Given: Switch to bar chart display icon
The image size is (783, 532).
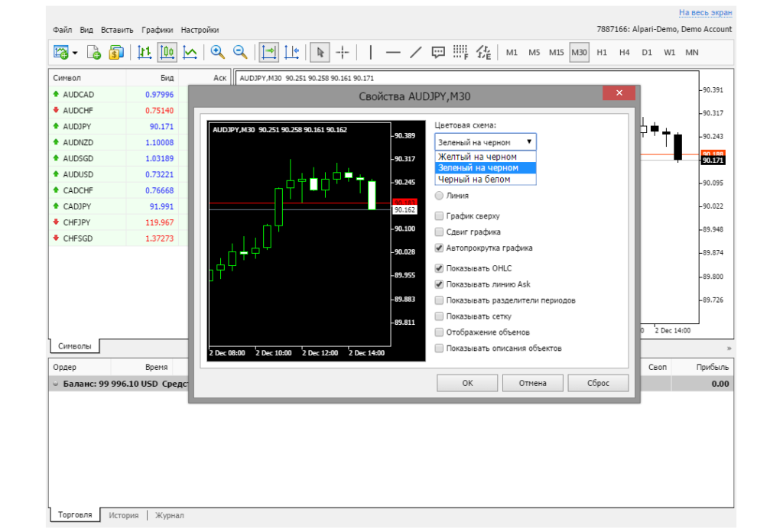Looking at the screenshot, I should point(145,52).
